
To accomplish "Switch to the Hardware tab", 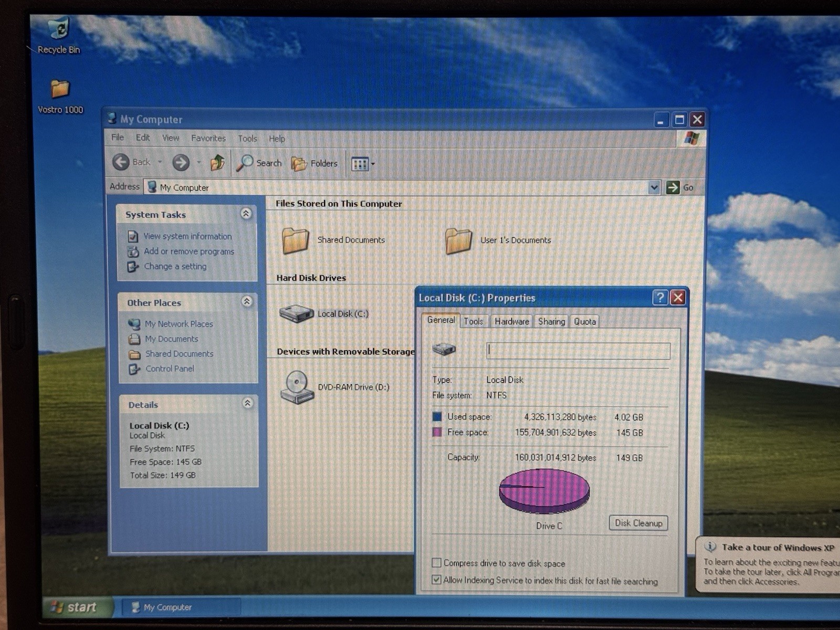I will pos(511,321).
